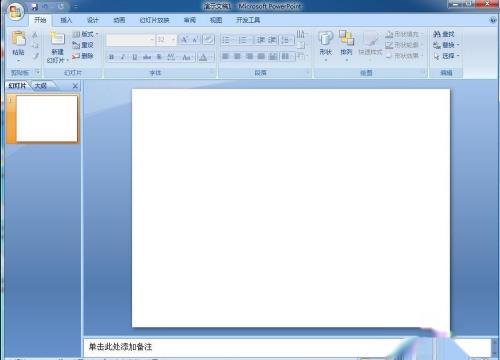Open the Change Case Aa dropdown

187,57
